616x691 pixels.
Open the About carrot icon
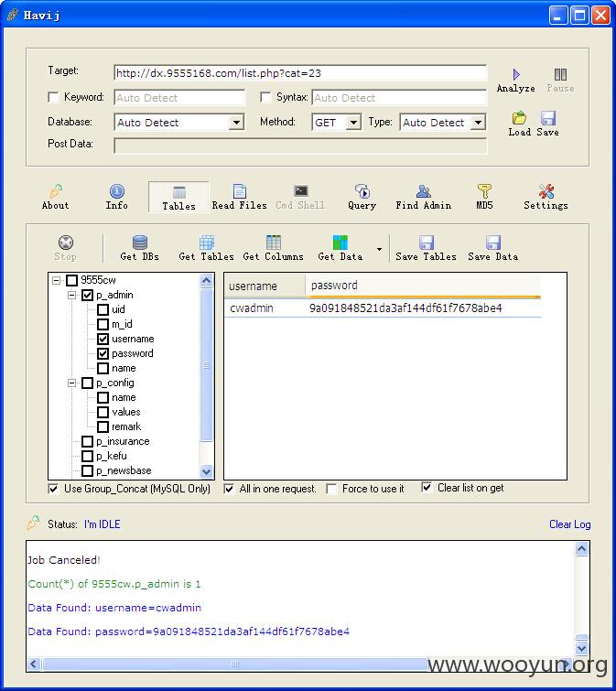pos(56,190)
